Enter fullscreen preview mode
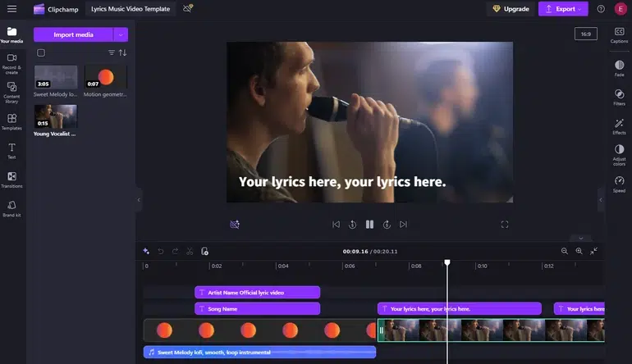Screen dimensions: 632x364 505,225
